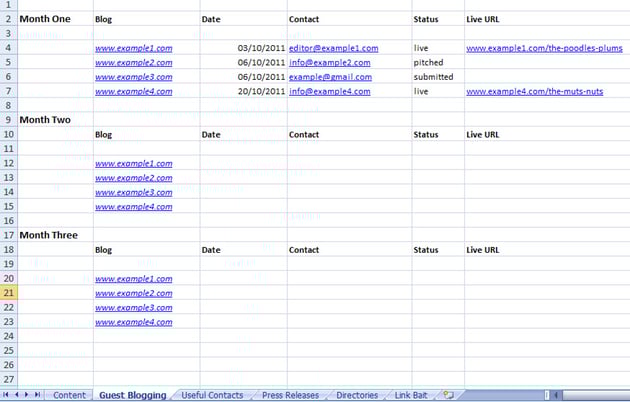Select the Month One cell

[x=55, y=19]
